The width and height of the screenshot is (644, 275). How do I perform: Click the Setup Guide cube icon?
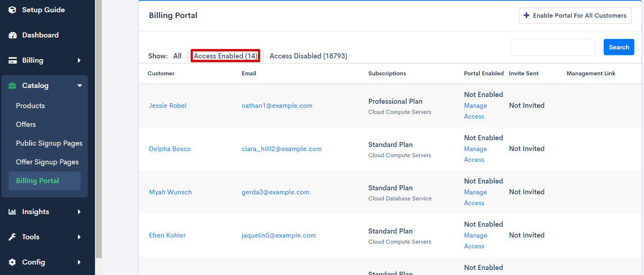tap(12, 10)
